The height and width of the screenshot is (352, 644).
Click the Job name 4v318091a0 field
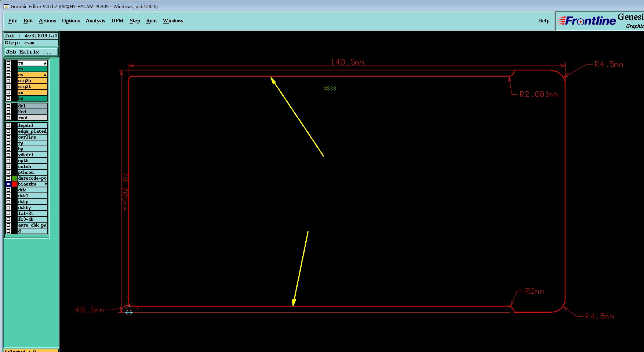tap(31, 36)
